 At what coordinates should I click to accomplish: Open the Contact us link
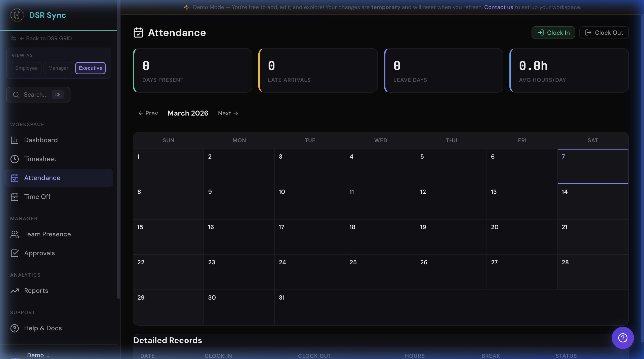pos(498,7)
